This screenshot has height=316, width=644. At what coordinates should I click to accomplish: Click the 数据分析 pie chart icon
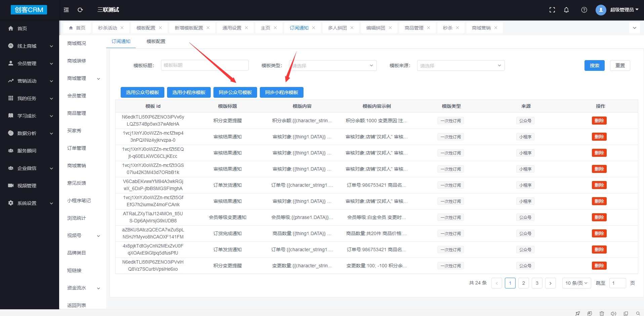(x=11, y=133)
